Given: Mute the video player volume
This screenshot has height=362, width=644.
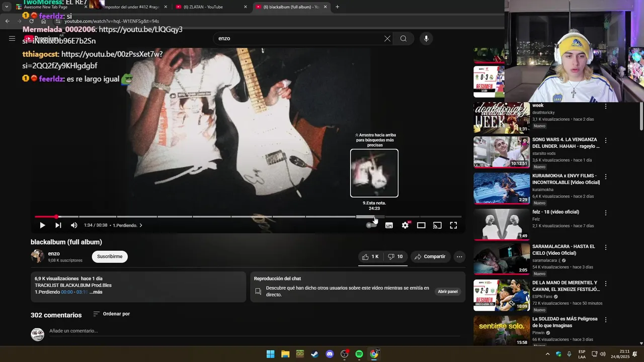Looking at the screenshot, I should click(x=74, y=225).
